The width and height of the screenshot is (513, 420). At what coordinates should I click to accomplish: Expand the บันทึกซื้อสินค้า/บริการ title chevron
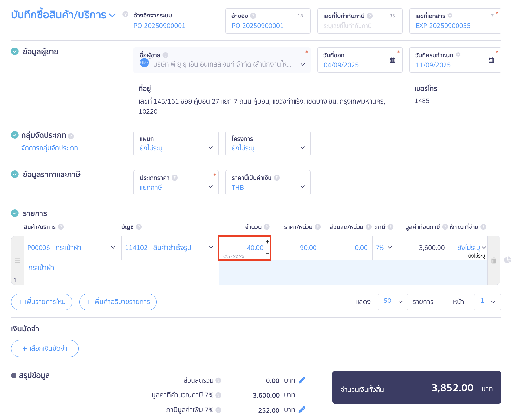coord(112,15)
